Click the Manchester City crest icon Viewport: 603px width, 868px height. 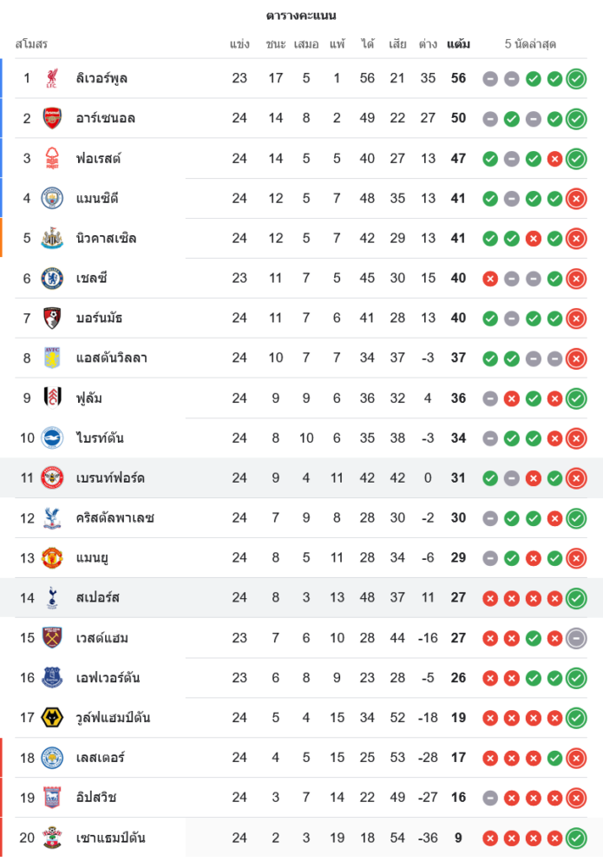pos(52,198)
